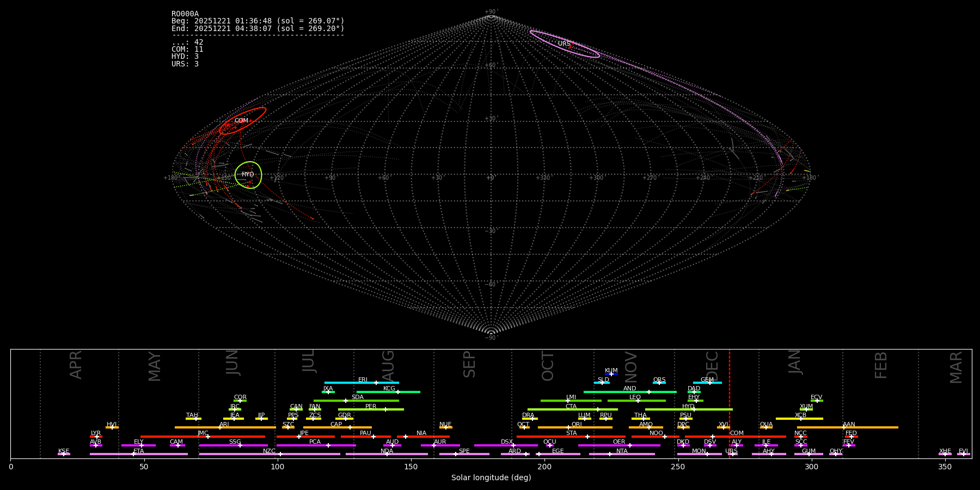Image resolution: width=980 pixels, height=490 pixels.
Task: Click the URS label inside pink ellipse
Action: [x=564, y=44]
